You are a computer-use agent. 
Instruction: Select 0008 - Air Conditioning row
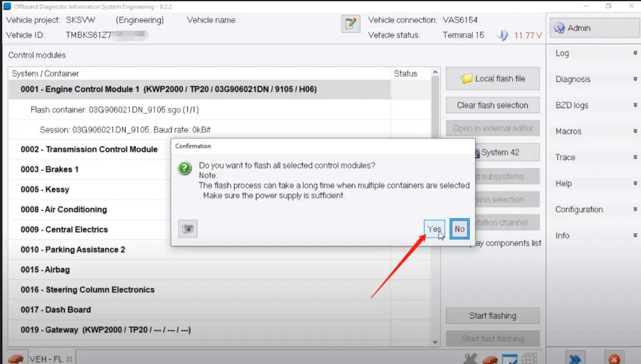90,210
